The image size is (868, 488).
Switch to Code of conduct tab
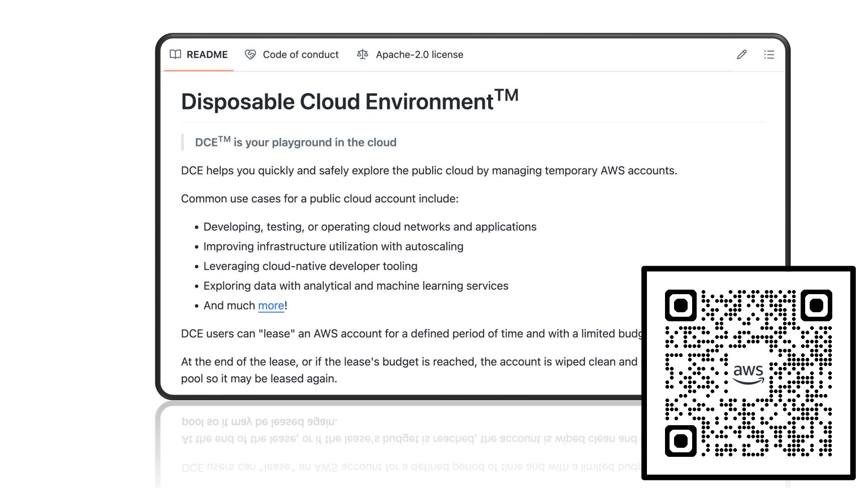[300, 55]
